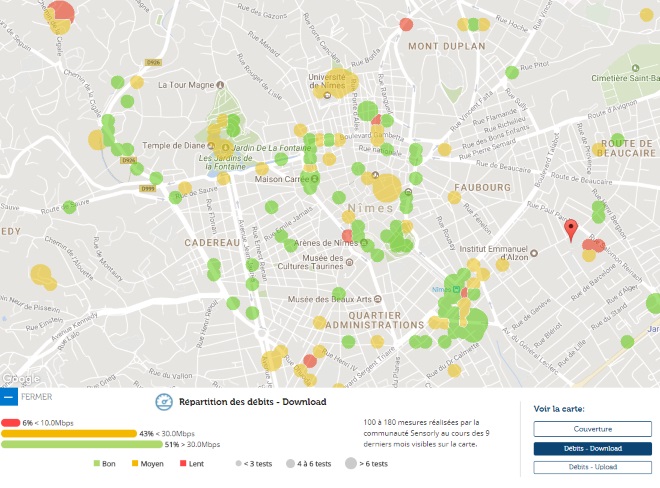Click the speedometer icon beside Répartition des débits

click(164, 402)
